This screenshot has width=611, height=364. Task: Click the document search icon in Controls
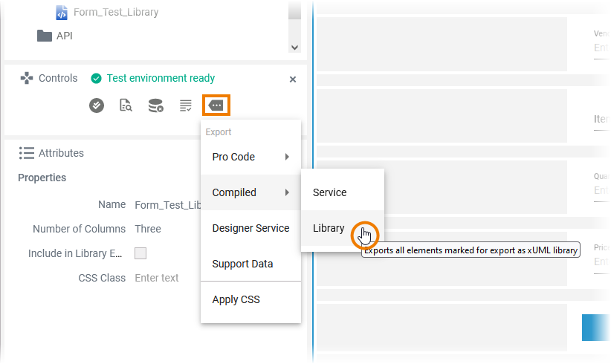click(x=126, y=106)
